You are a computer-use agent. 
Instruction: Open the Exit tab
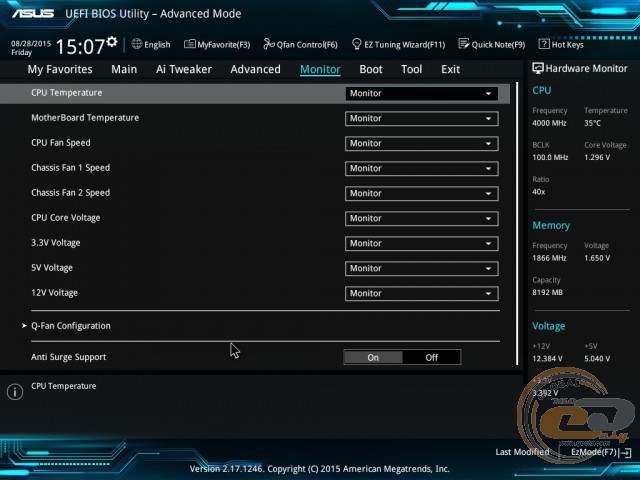pos(450,69)
